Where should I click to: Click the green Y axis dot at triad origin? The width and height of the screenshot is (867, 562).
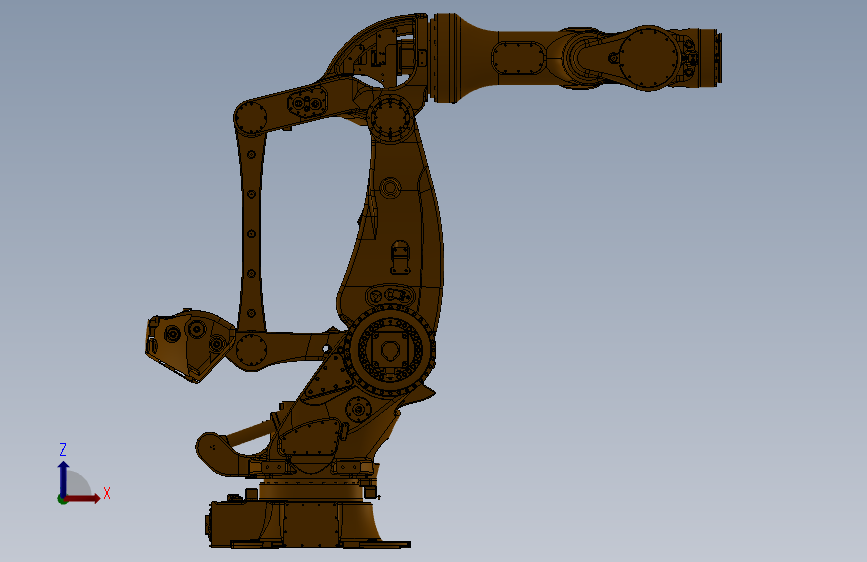61,499
